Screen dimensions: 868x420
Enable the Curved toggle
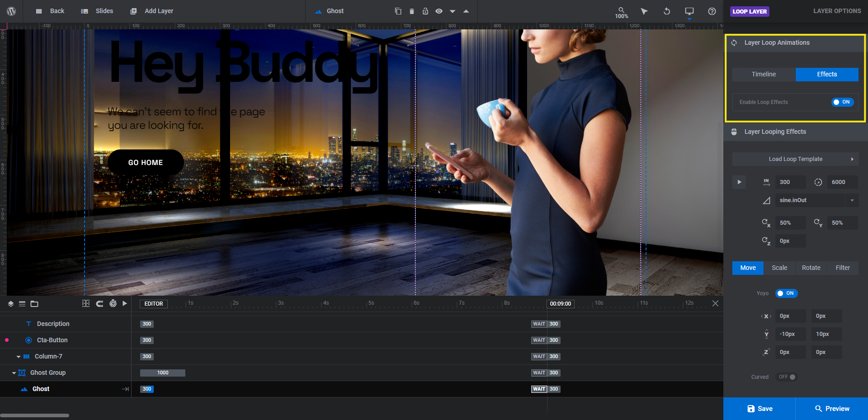pos(787,377)
